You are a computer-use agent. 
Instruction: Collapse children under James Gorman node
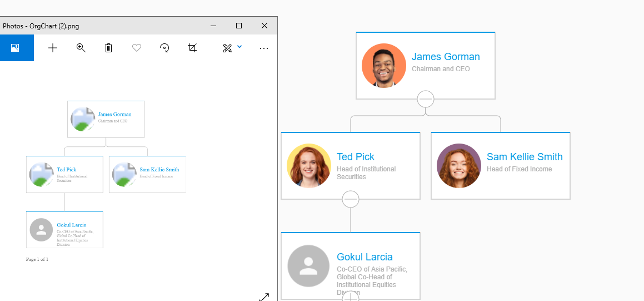point(426,99)
